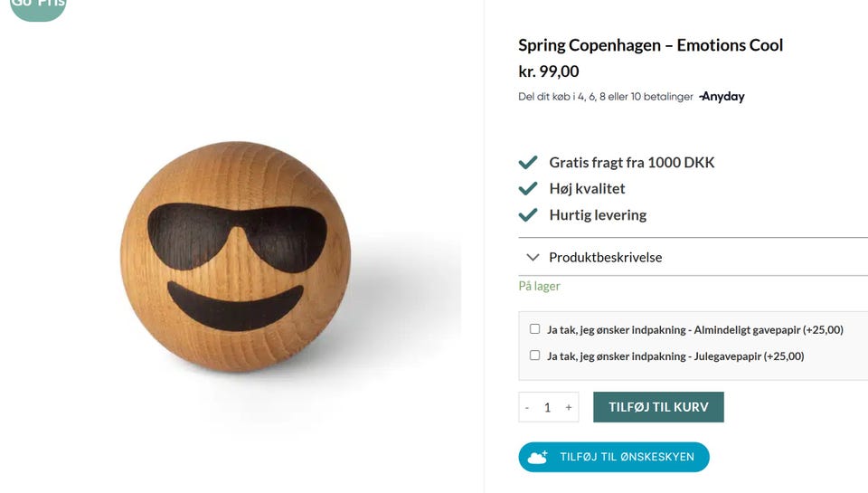Focus the quantity number field
Image resolution: width=868 pixels, height=493 pixels.
point(548,407)
